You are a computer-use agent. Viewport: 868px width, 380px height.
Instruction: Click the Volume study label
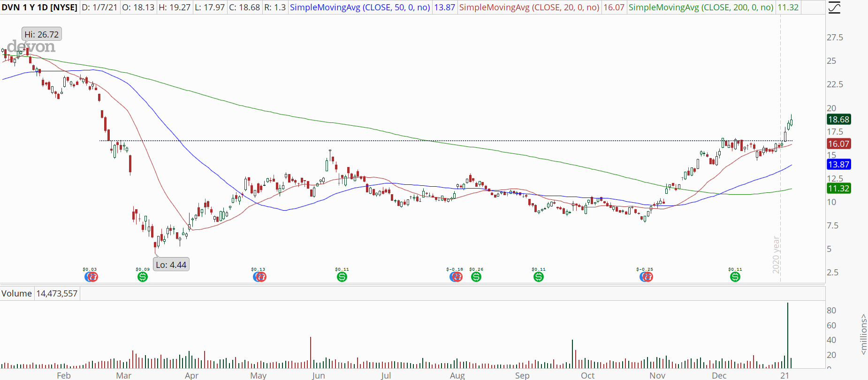point(16,294)
